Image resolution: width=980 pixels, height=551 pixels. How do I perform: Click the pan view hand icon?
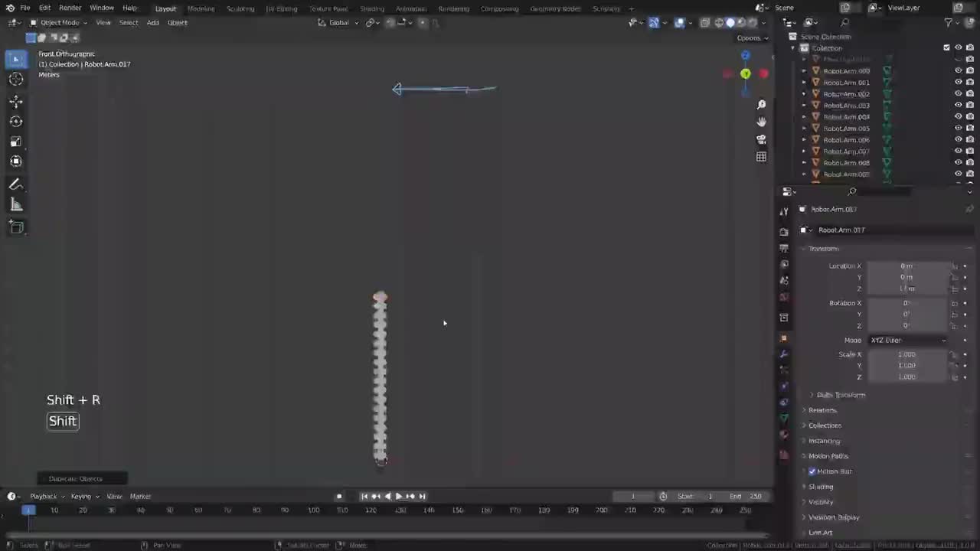click(x=761, y=122)
